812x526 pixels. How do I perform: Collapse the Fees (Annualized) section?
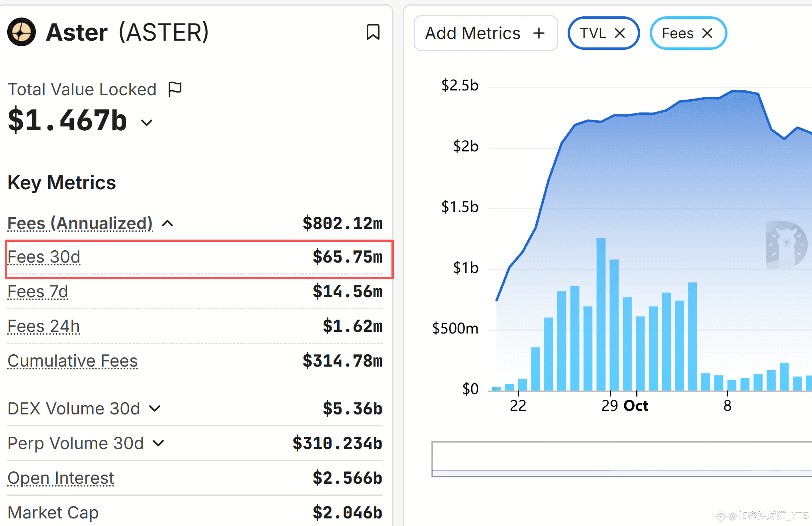pyautogui.click(x=168, y=223)
